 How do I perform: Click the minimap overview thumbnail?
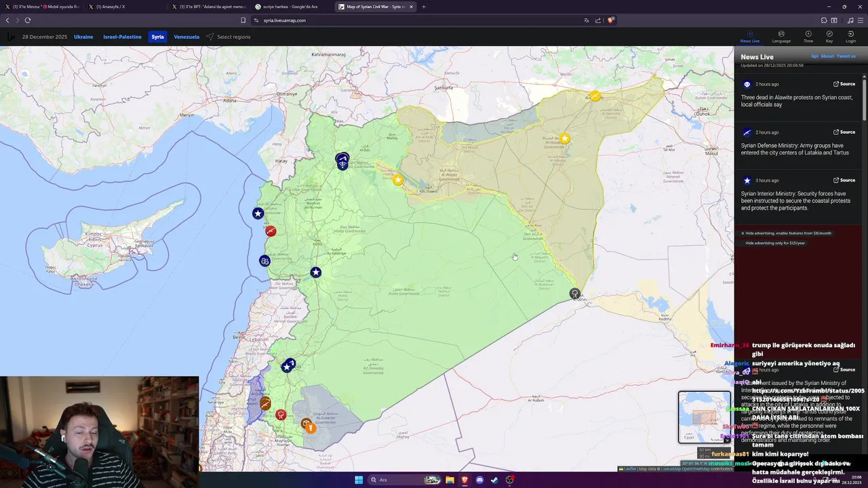pyautogui.click(x=705, y=417)
